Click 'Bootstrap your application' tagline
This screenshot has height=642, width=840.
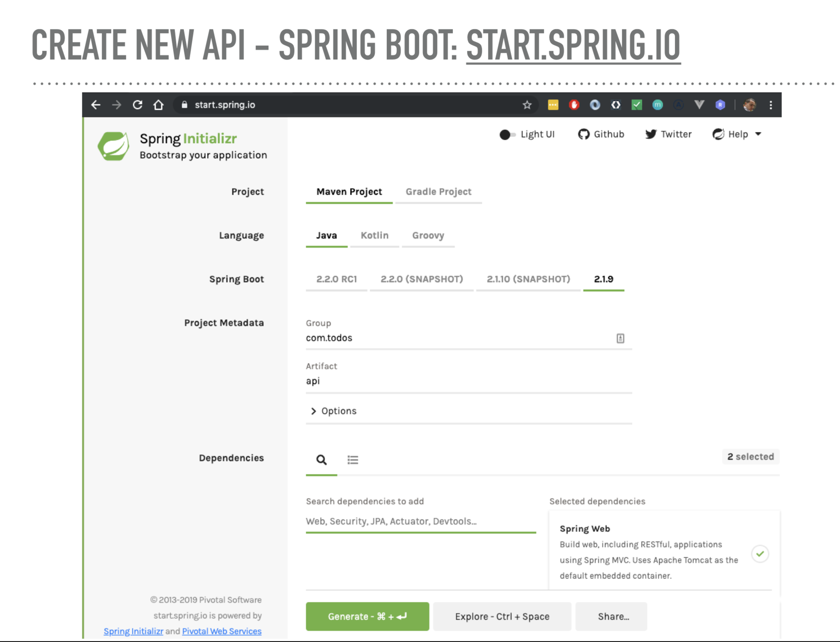[x=203, y=155]
